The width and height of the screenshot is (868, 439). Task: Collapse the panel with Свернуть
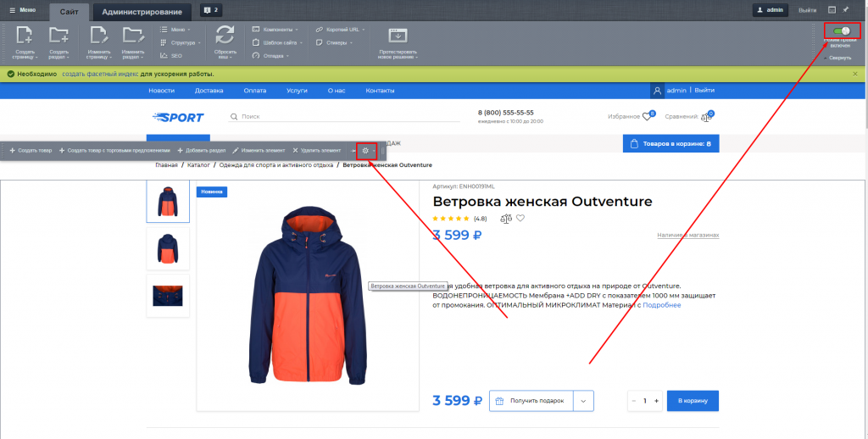tap(837, 58)
